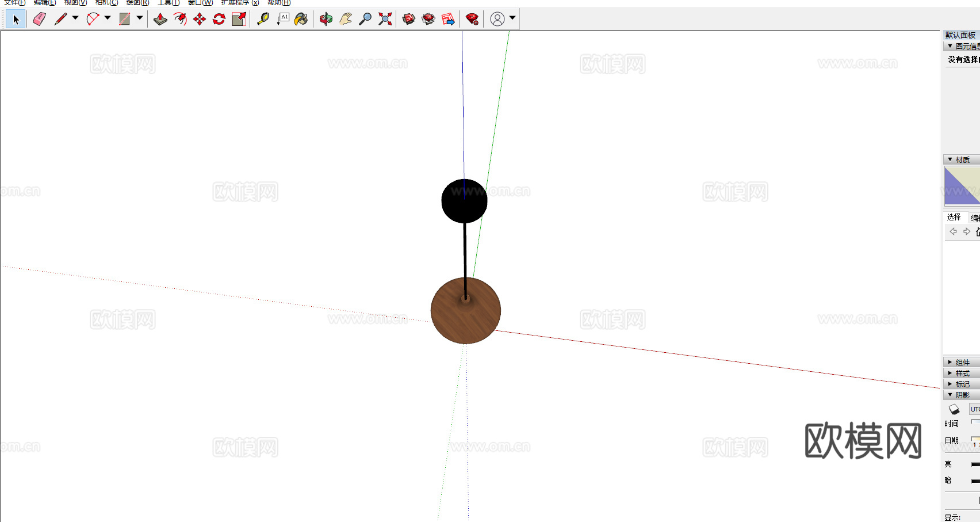This screenshot has height=522, width=980.
Task: Select the Push/Pull tool
Action: tap(160, 19)
